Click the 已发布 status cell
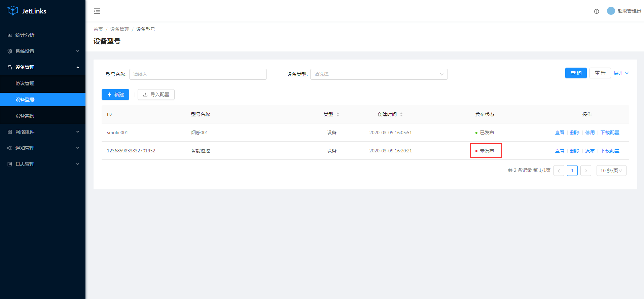The height and width of the screenshot is (299, 644). (x=485, y=133)
